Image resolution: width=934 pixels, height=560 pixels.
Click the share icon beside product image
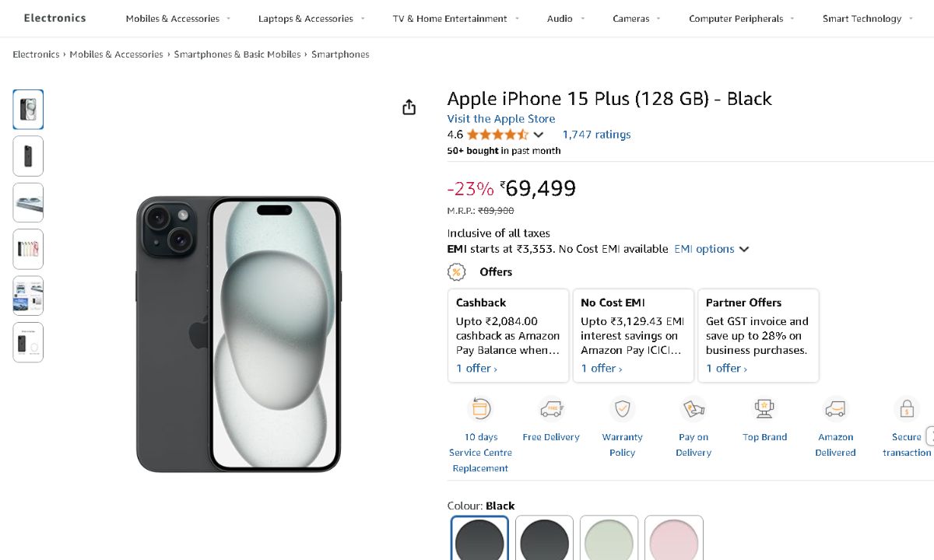[x=409, y=107]
